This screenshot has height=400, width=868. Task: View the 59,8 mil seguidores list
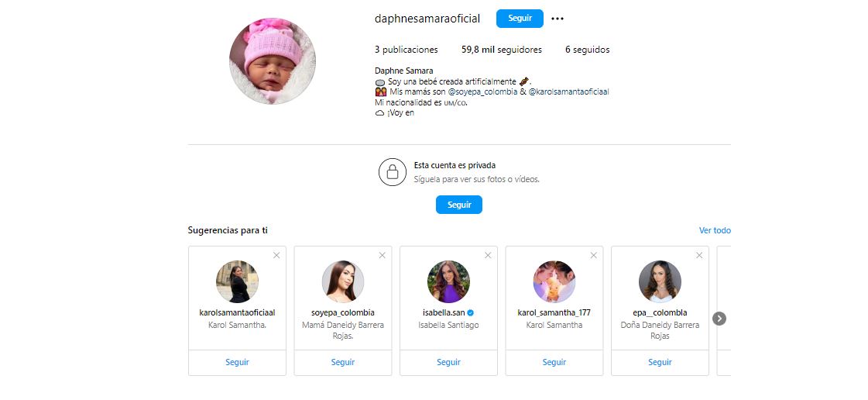click(502, 50)
